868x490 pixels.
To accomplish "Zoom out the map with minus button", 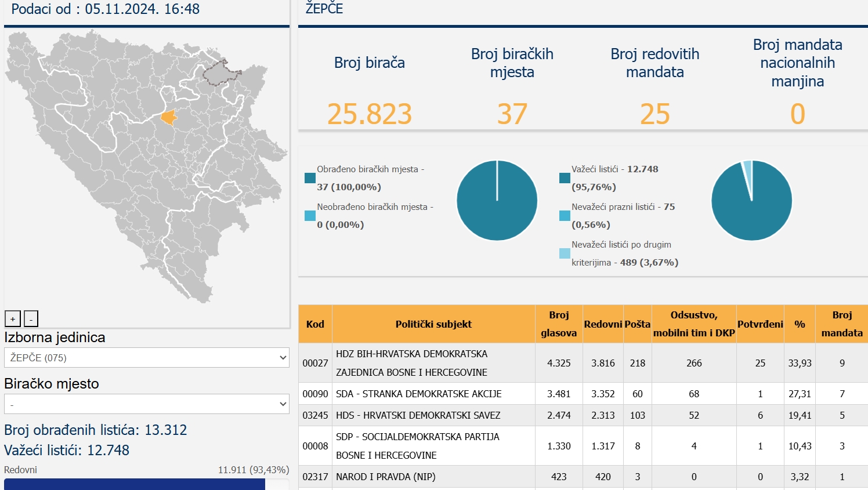I will tap(31, 318).
